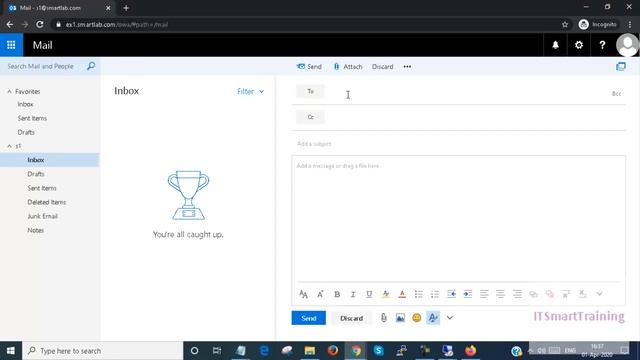Toggle subscript formatting
640x360 pixels.
(582, 294)
